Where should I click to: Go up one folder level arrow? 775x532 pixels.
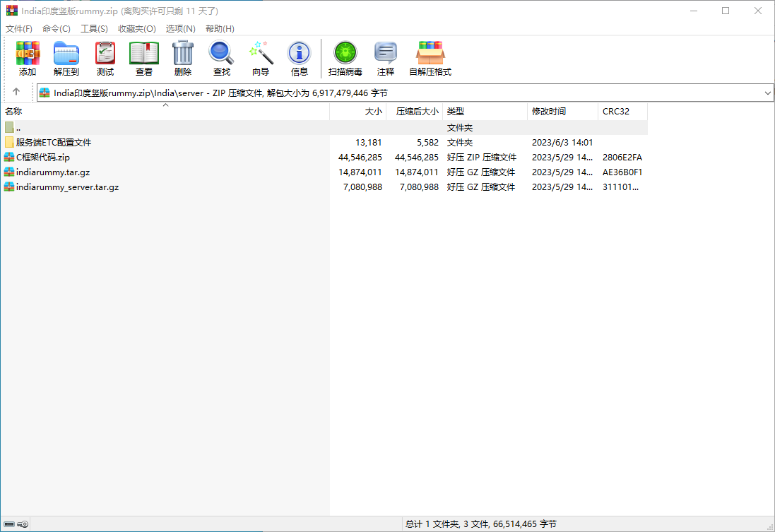click(x=16, y=93)
